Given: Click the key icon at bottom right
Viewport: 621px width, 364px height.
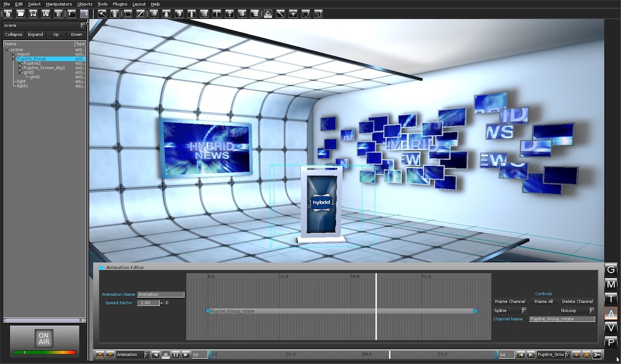Looking at the screenshot, I should 597,354.
